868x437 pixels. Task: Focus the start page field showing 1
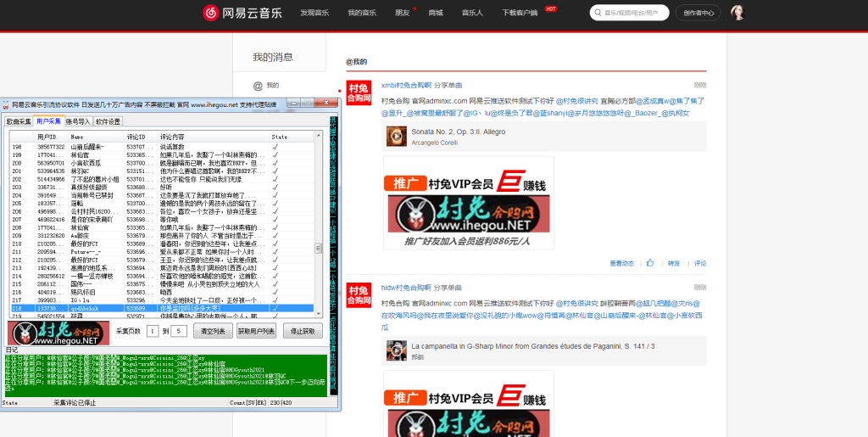point(153,331)
